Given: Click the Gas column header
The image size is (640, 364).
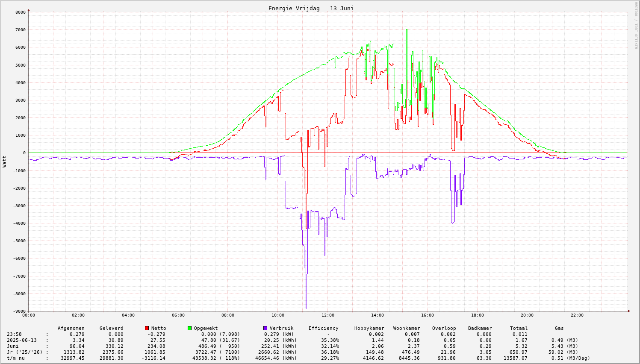Looking at the screenshot, I should click(559, 328).
